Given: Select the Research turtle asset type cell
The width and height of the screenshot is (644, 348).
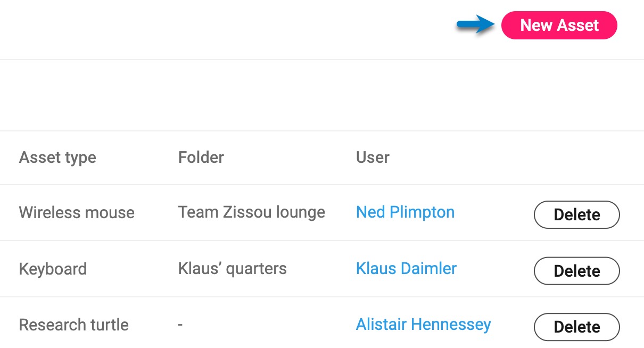Looking at the screenshot, I should point(73,325).
